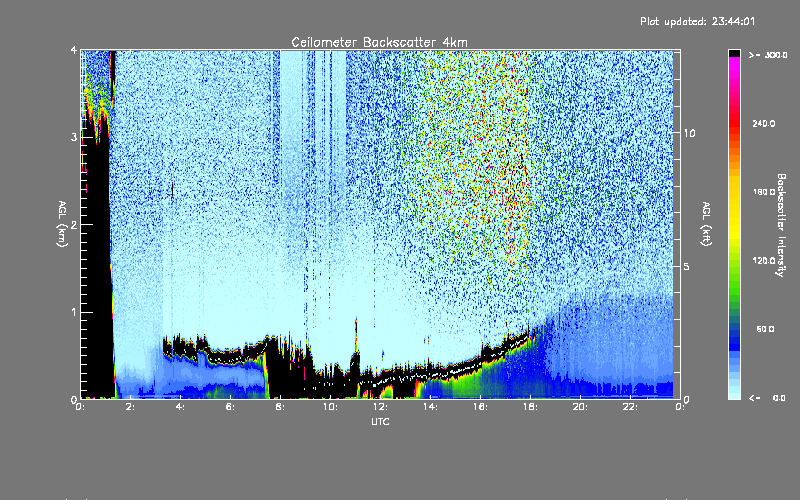
Task: Click the '20:' UTC tick label
Action: [580, 407]
